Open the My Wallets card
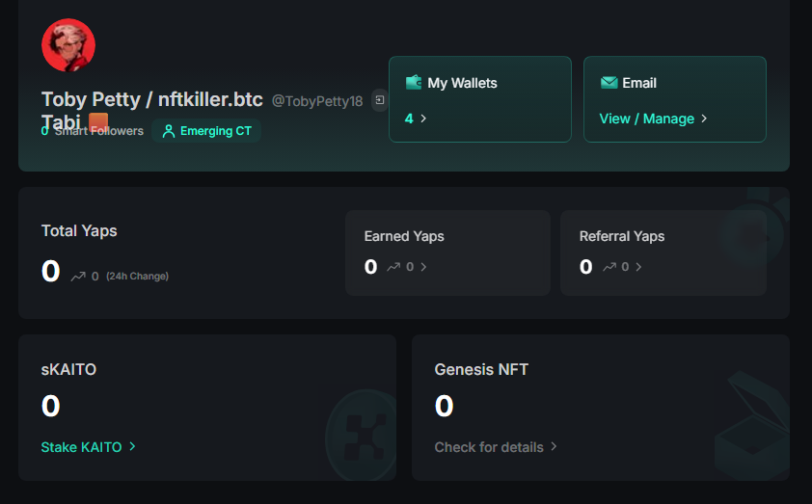This screenshot has height=504, width=812. [480, 99]
